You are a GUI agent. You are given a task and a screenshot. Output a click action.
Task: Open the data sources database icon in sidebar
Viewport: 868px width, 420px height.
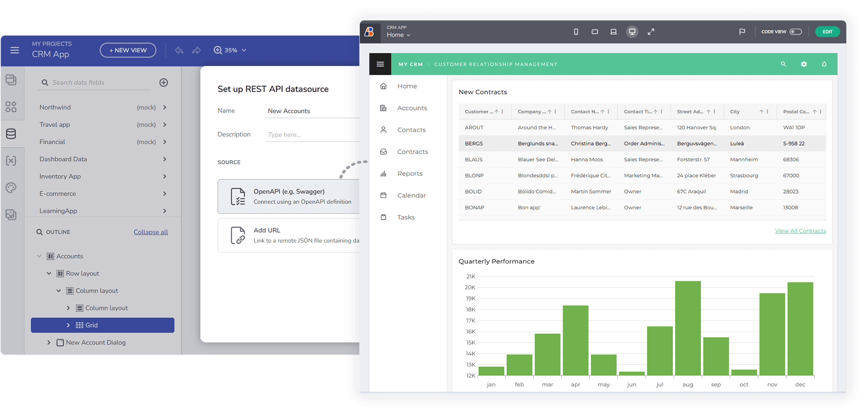tap(11, 134)
